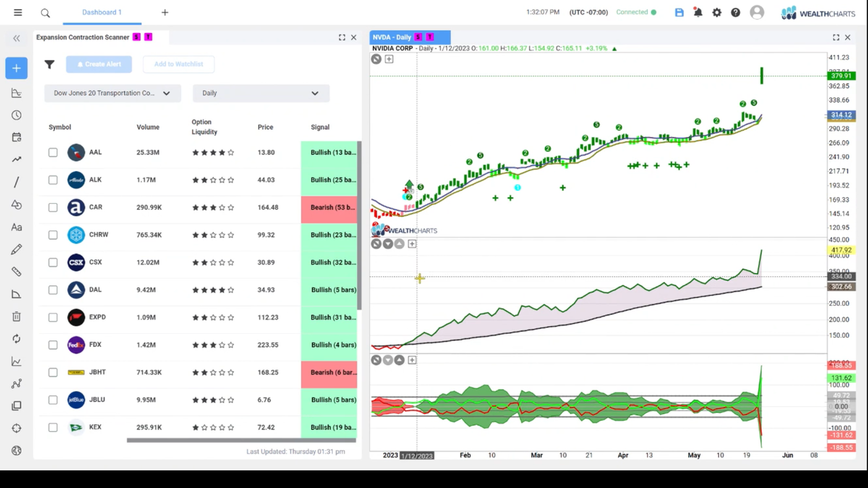Click the trash delete drawings icon
Image resolution: width=868 pixels, height=488 pixels.
tap(16, 316)
